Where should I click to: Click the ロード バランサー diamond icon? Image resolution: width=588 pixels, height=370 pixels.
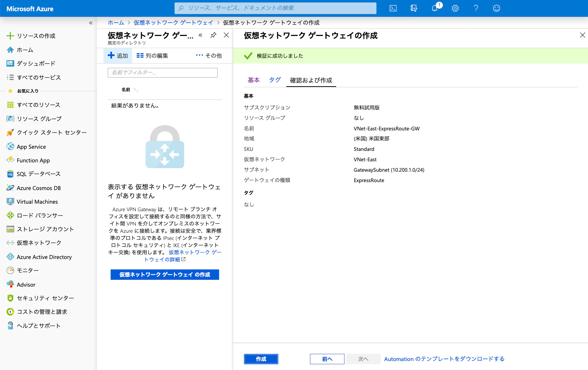pos(10,215)
